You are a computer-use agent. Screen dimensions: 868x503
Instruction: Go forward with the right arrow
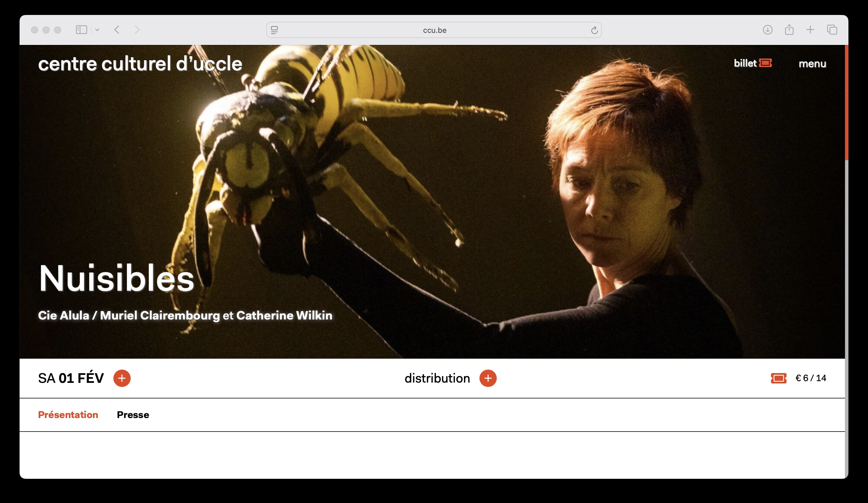(137, 30)
